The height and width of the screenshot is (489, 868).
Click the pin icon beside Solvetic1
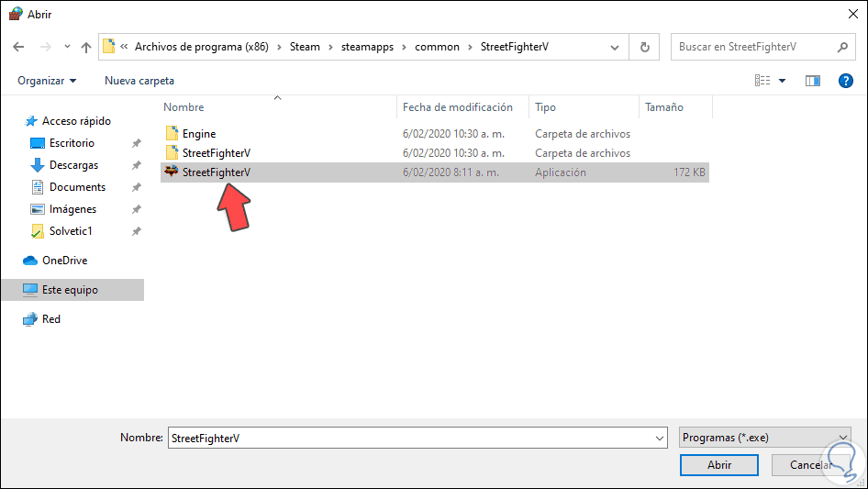tap(136, 231)
